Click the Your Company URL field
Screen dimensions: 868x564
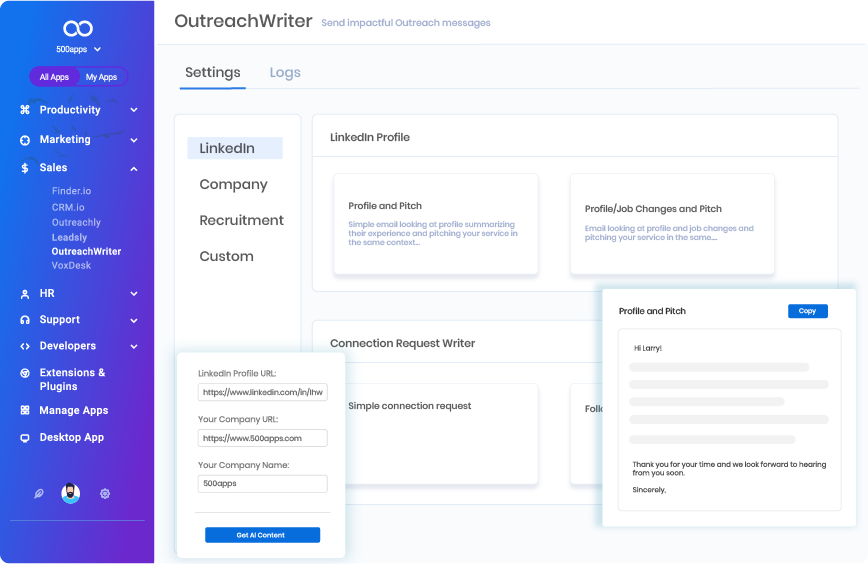[x=263, y=438]
